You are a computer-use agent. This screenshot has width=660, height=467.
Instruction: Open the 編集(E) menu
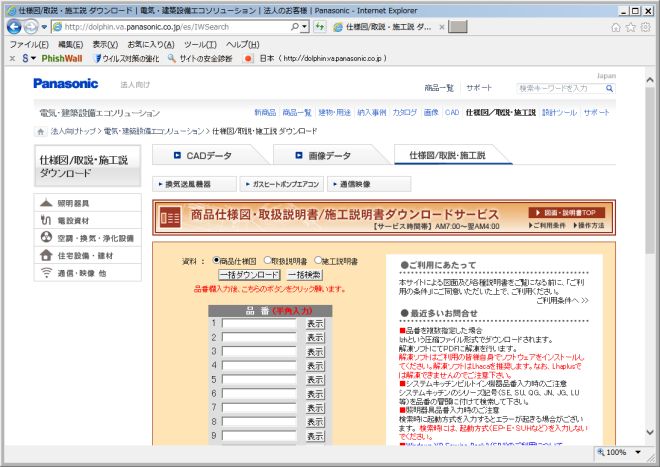pos(70,45)
